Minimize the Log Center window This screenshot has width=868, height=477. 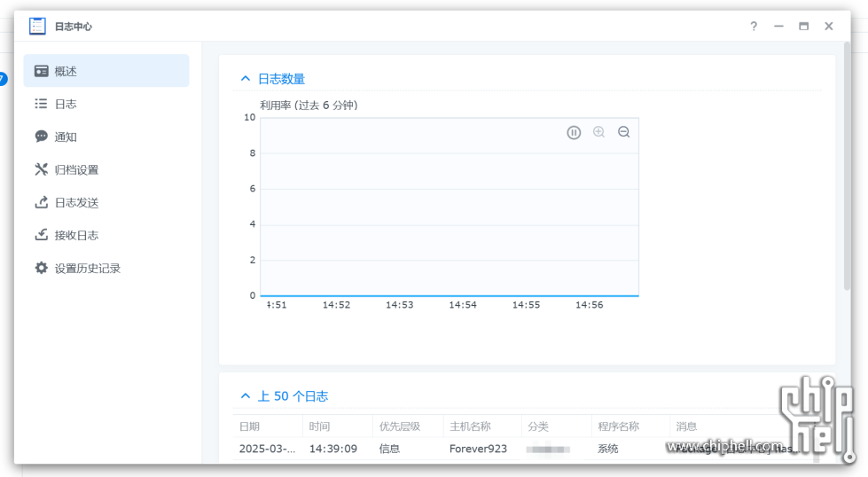pyautogui.click(x=778, y=26)
